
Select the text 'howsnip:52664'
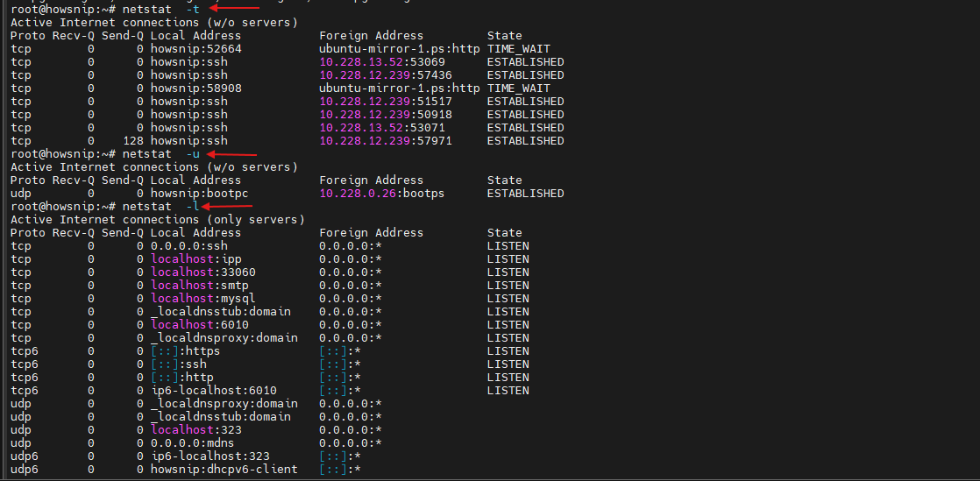(x=195, y=49)
